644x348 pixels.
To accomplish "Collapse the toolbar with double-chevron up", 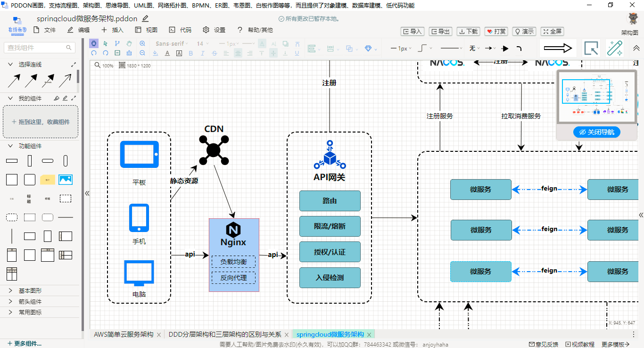I will (636, 48).
